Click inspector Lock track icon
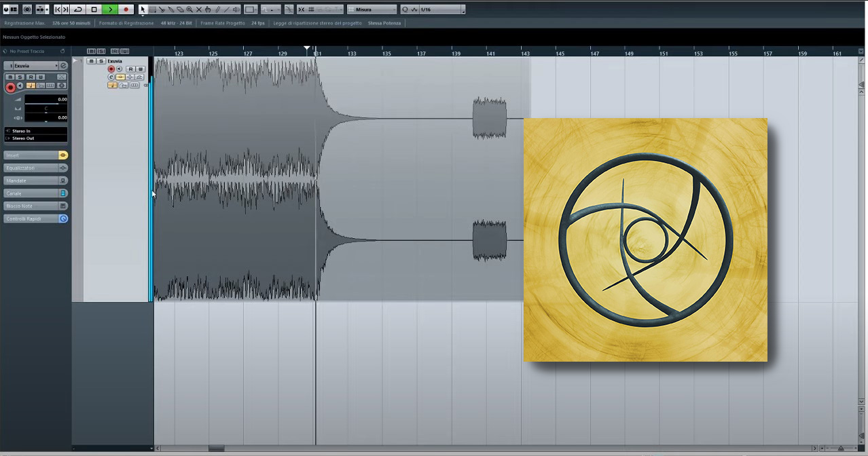 [41, 85]
